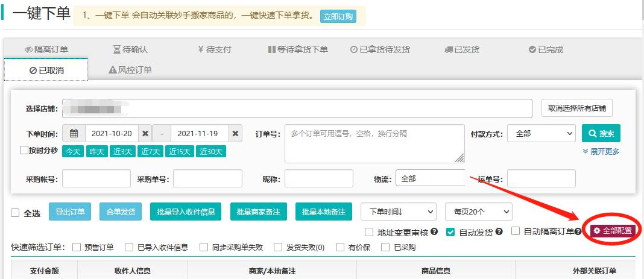Image resolution: width=644 pixels, height=279 pixels.
Task: Filter by 有价保 checkbox
Action: point(339,247)
